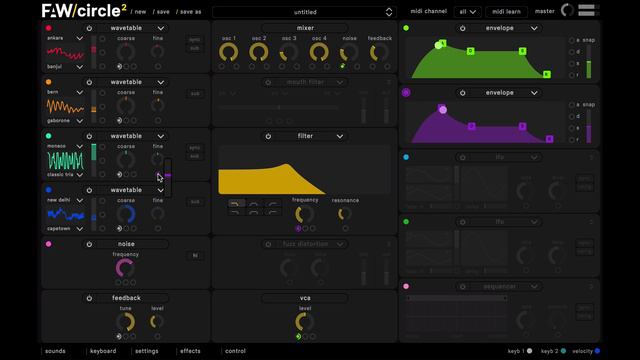Click the master volume knob
Image resolution: width=640 pixels, height=360 pixels.
[567, 10]
